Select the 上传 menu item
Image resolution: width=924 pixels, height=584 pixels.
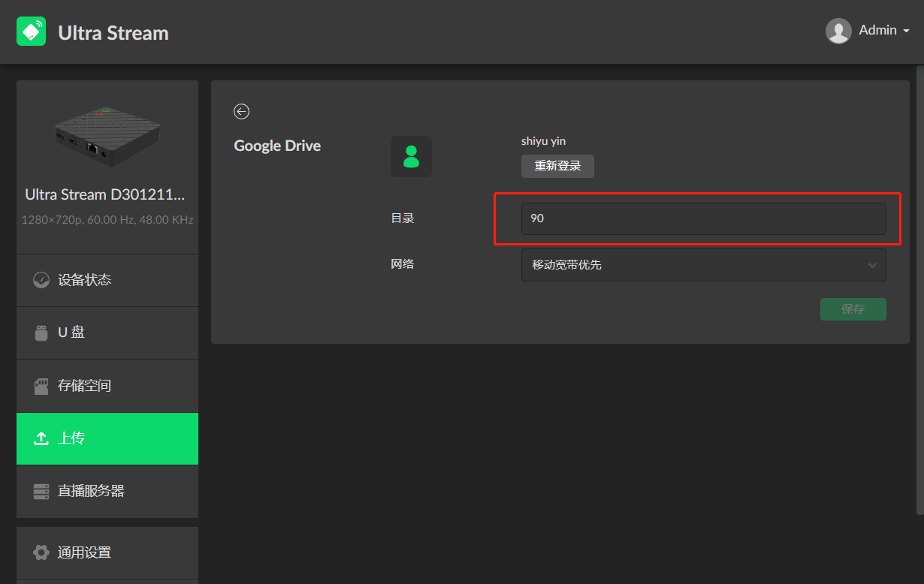(x=107, y=438)
